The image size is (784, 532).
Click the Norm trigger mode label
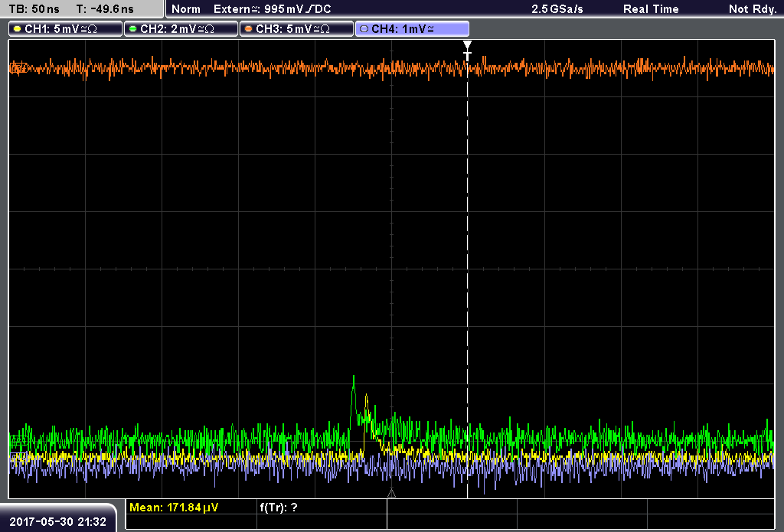pos(186,9)
